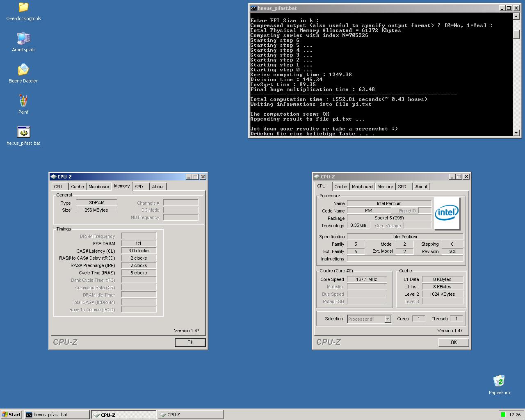Image resolution: width=525 pixels, height=420 pixels.
Task: Launch the Paint desktop icon
Action: (23, 101)
